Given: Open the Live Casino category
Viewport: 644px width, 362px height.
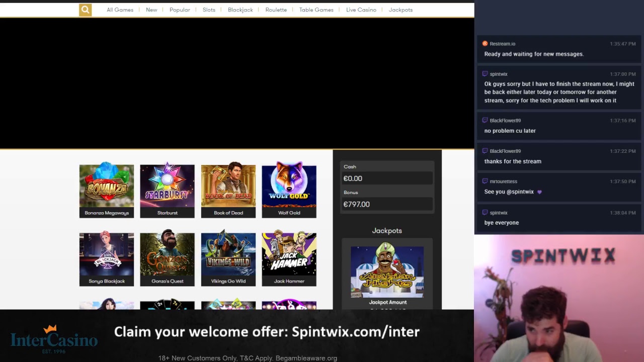Looking at the screenshot, I should click(x=361, y=10).
